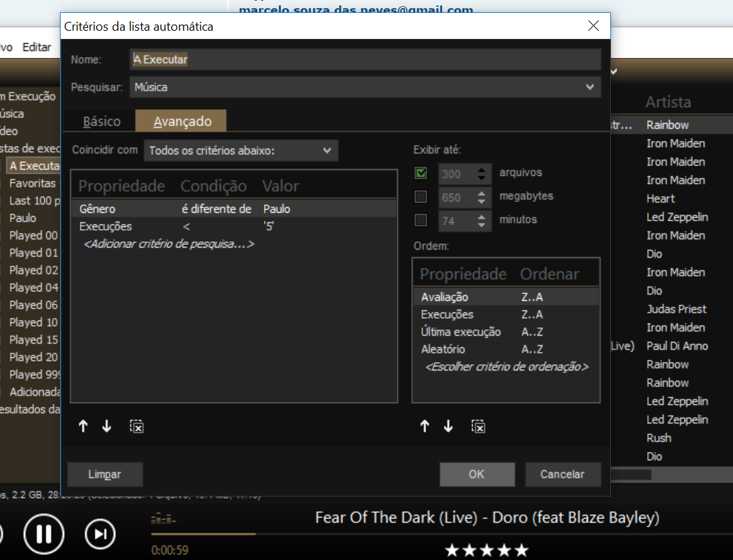Decrease the megabytes value stepper
This screenshot has width=733, height=560.
pos(481,201)
